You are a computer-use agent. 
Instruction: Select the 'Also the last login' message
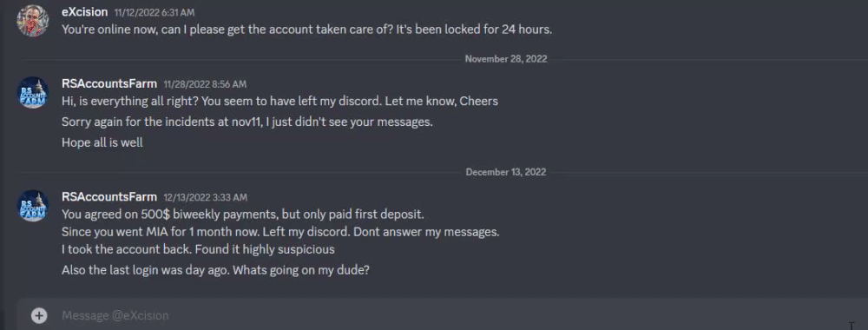(215, 271)
